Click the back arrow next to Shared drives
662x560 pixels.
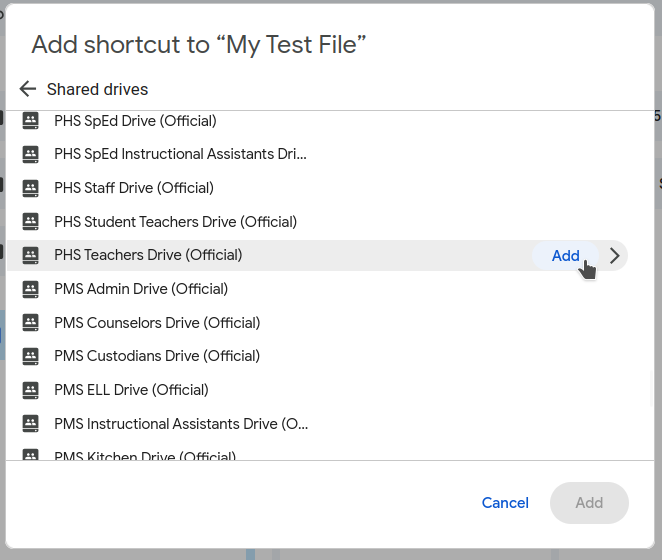(27, 89)
